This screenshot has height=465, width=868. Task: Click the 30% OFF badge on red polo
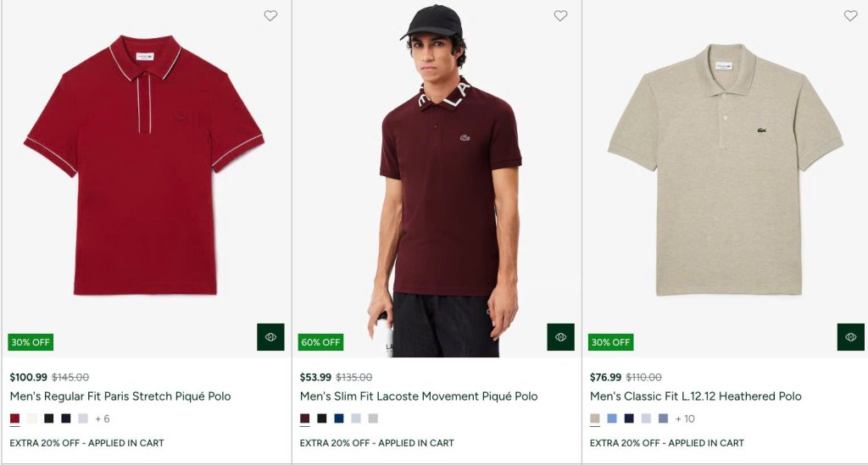tap(31, 342)
